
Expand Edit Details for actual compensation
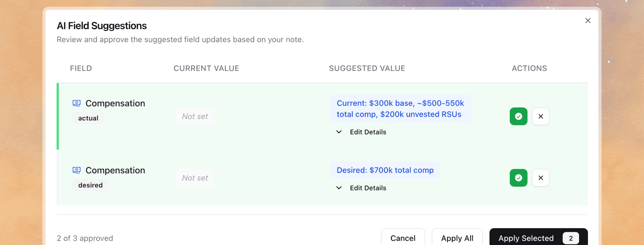point(368,132)
